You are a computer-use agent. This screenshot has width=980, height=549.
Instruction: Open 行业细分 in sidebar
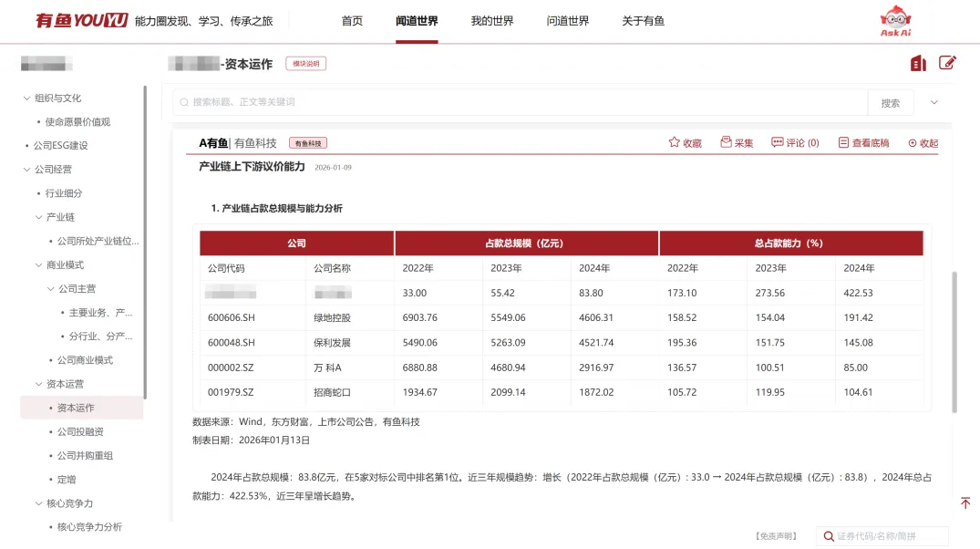64,193
